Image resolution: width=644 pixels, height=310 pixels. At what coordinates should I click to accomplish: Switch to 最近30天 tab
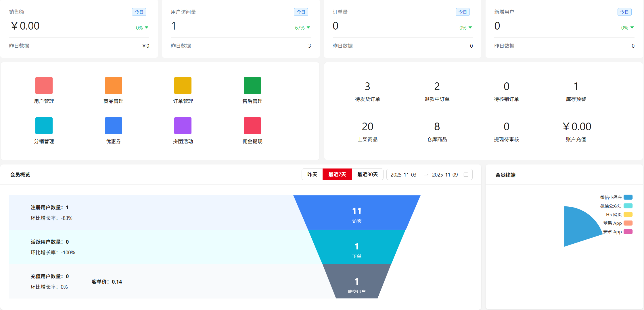367,175
